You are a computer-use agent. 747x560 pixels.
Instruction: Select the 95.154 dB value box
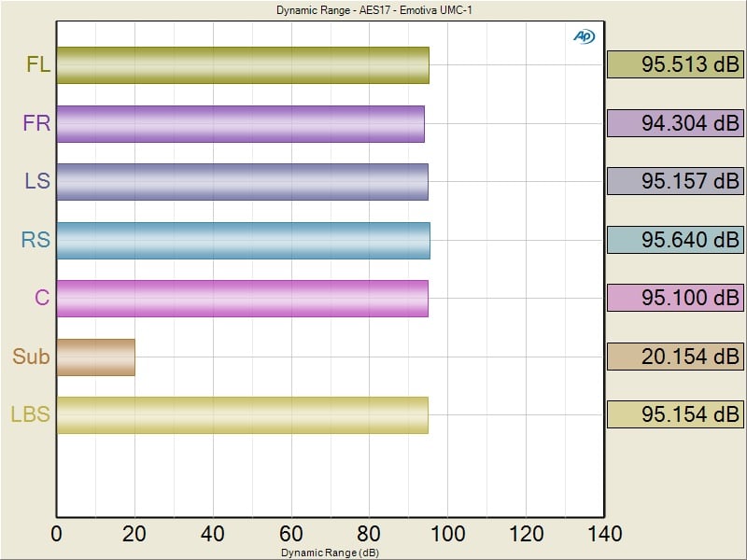pyautogui.click(x=675, y=414)
